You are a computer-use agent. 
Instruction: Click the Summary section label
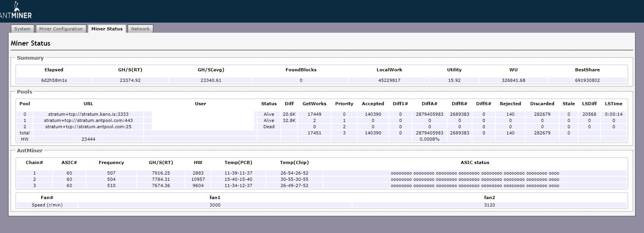[x=30, y=58]
